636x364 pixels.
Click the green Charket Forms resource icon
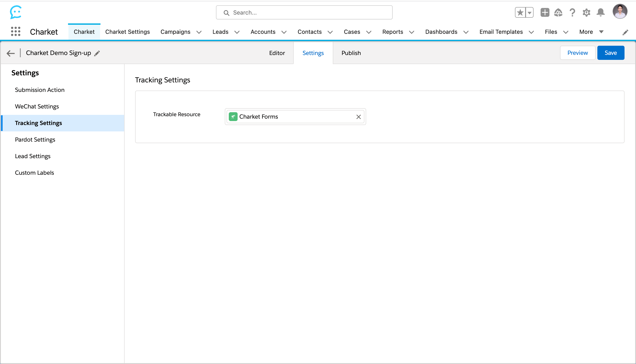click(233, 117)
